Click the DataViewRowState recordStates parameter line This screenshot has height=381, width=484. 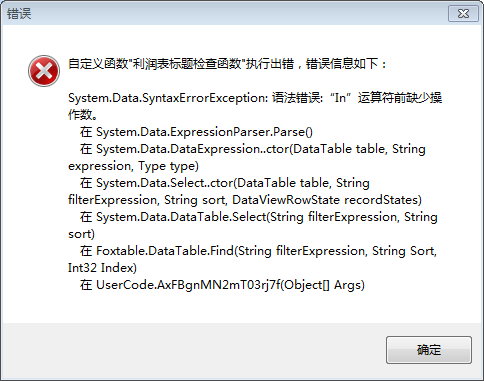245,200
